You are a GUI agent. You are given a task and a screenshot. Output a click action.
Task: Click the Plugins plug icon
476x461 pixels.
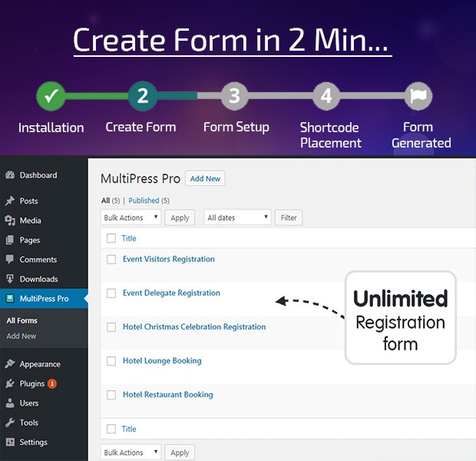click(x=10, y=383)
